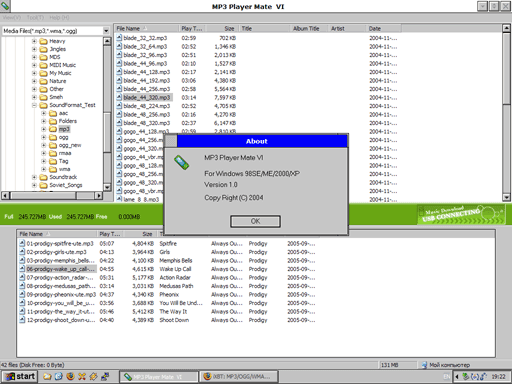Open the Help(H) menu
This screenshot has height=384, width=512.
click(59, 17)
